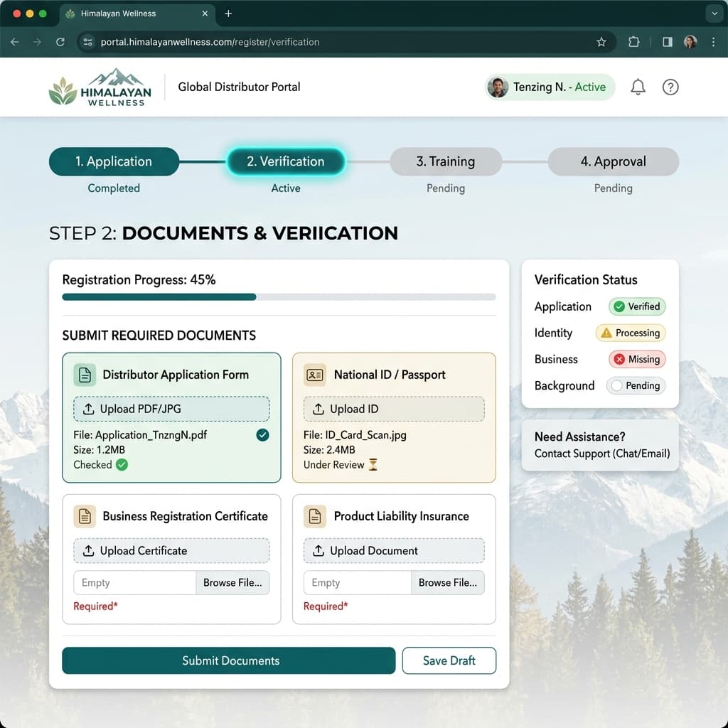The width and height of the screenshot is (728, 728).
Task: Open browser extensions puzzle icon
Action: click(633, 42)
